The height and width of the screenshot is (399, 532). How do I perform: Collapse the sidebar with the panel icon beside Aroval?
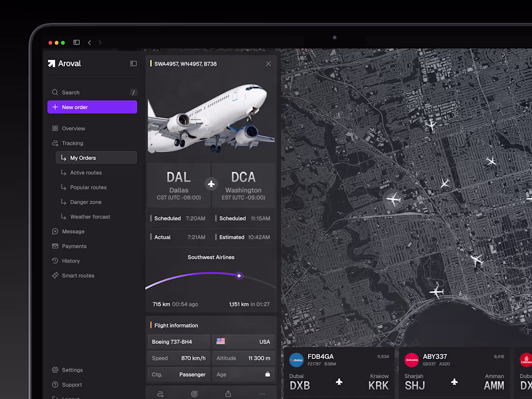[133, 63]
